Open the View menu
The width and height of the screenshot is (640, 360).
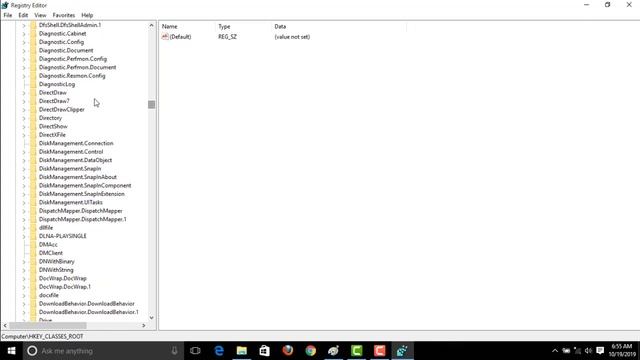pos(40,15)
